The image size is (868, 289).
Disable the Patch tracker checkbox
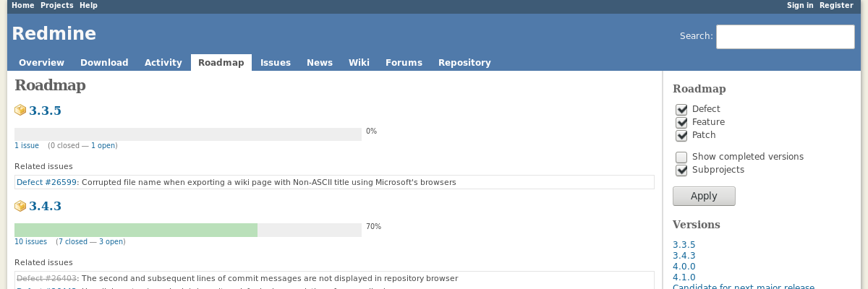pos(681,135)
